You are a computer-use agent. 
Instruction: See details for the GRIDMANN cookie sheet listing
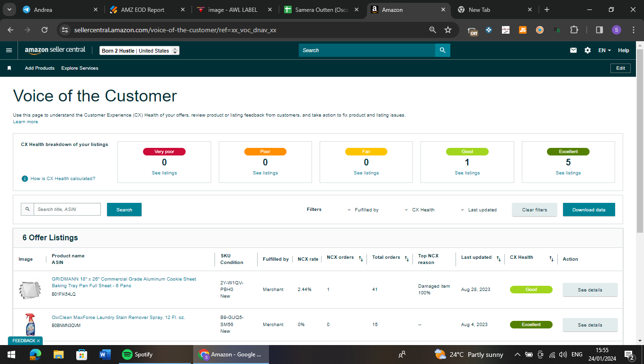[590, 290]
